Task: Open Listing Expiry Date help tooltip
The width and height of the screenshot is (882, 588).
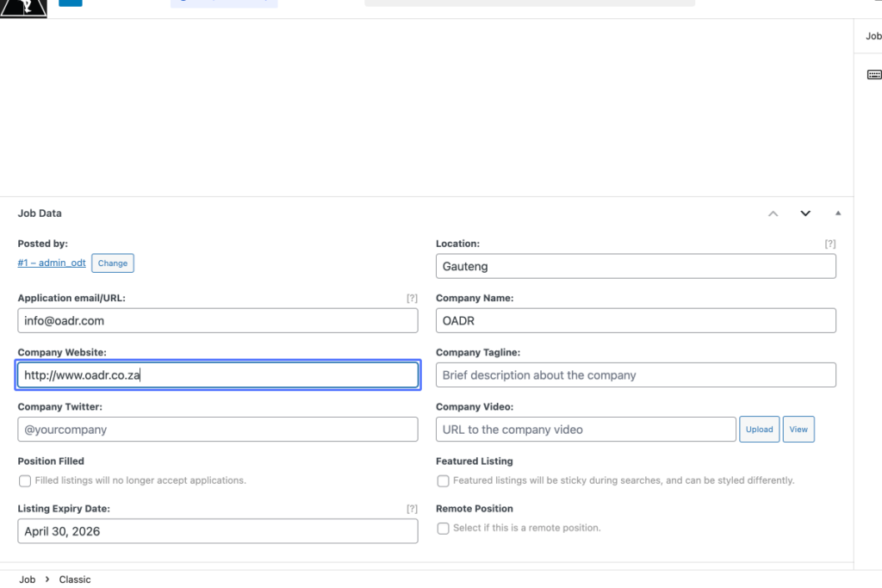Action: point(412,509)
